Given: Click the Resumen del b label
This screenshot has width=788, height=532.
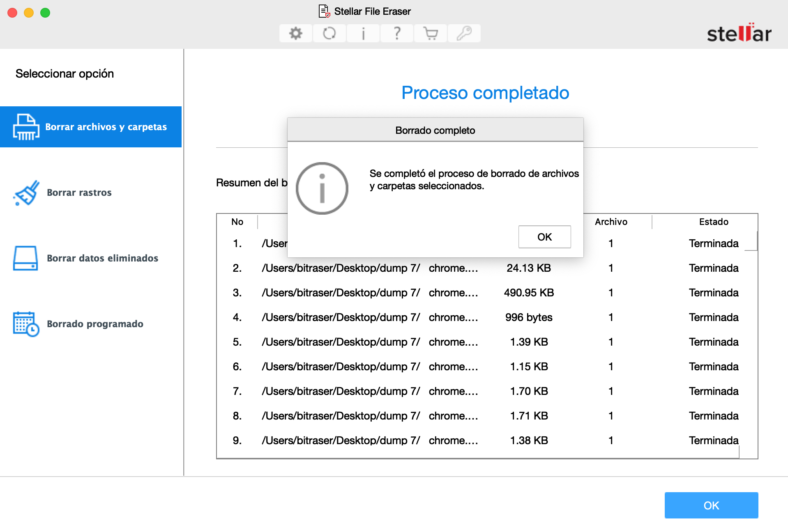Looking at the screenshot, I should 251,183.
